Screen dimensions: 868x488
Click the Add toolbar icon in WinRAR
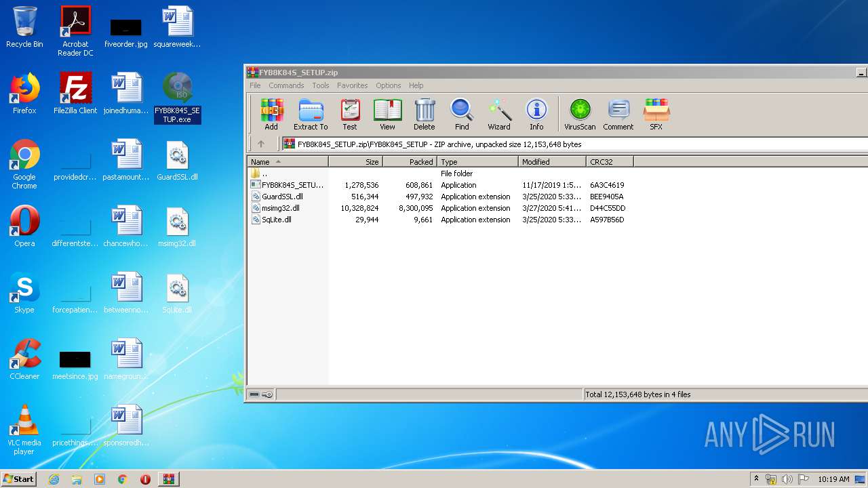271,114
